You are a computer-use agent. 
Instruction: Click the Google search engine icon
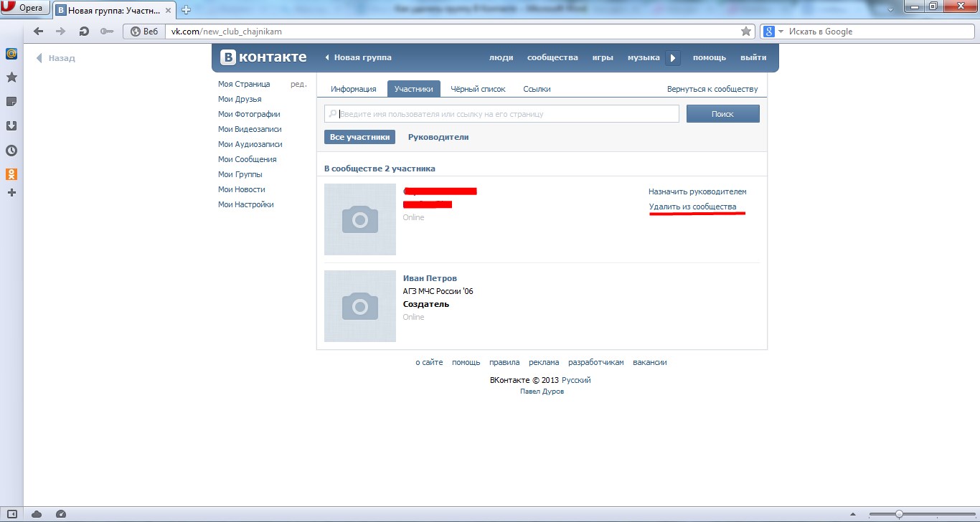point(768,31)
